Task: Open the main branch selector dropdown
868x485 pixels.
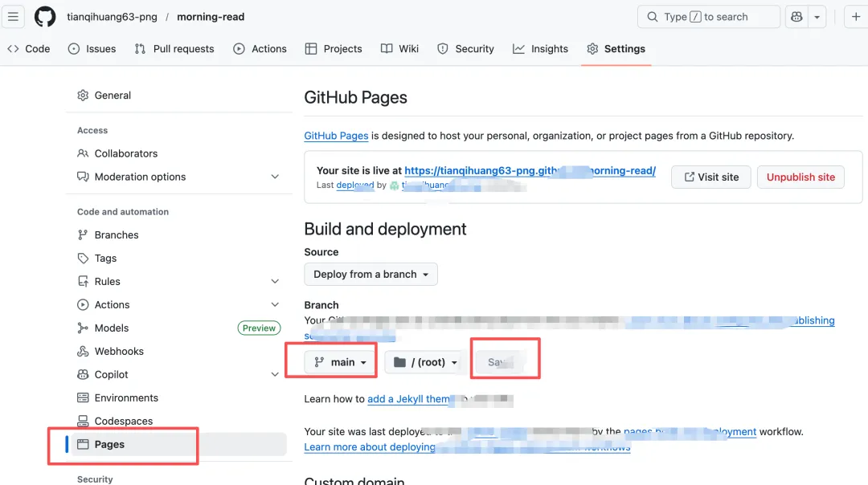Action: [340, 362]
